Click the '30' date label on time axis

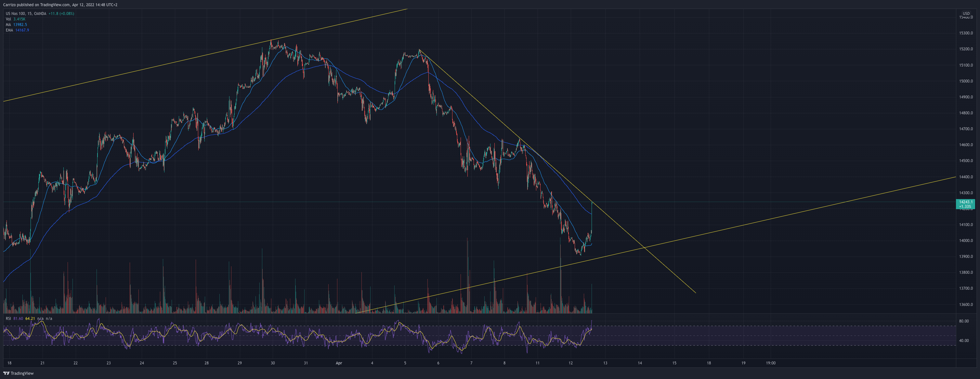click(x=273, y=363)
